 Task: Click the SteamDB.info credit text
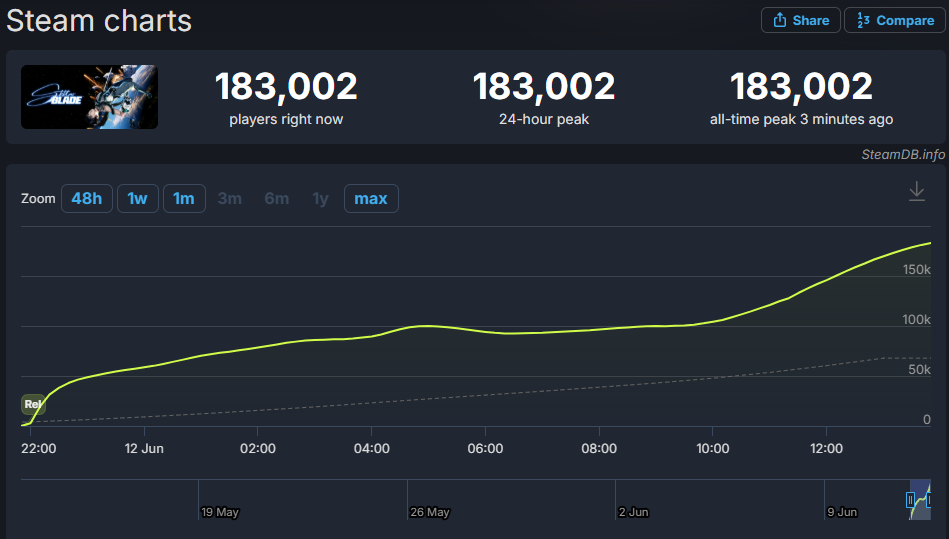coord(903,155)
